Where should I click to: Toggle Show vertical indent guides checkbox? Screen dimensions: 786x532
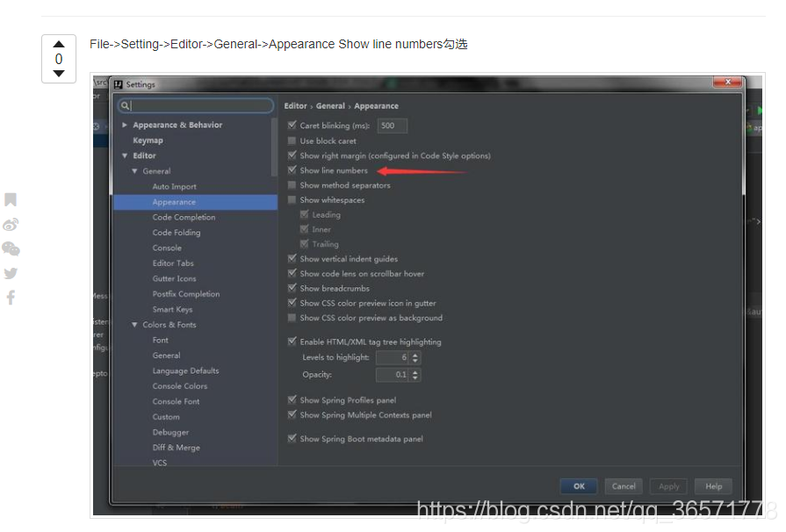pyautogui.click(x=292, y=258)
